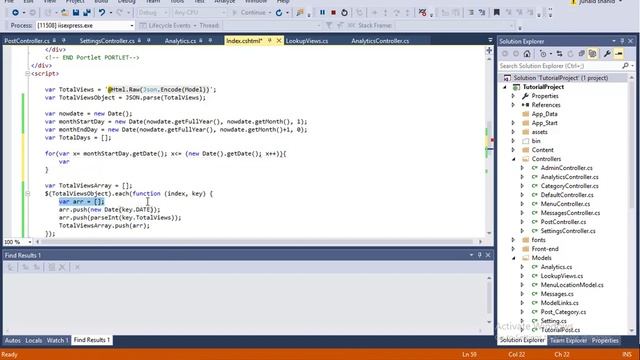Viewport: 640px width, 360px height.
Task: Click the Solution Explorer search magnifier icon
Action: [x=625, y=66]
